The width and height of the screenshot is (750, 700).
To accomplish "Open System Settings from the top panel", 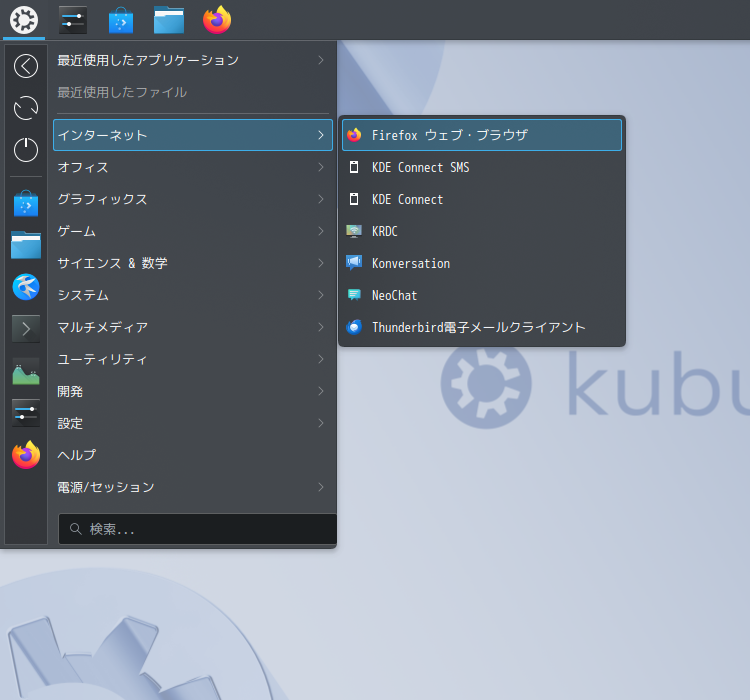I will coord(73,20).
